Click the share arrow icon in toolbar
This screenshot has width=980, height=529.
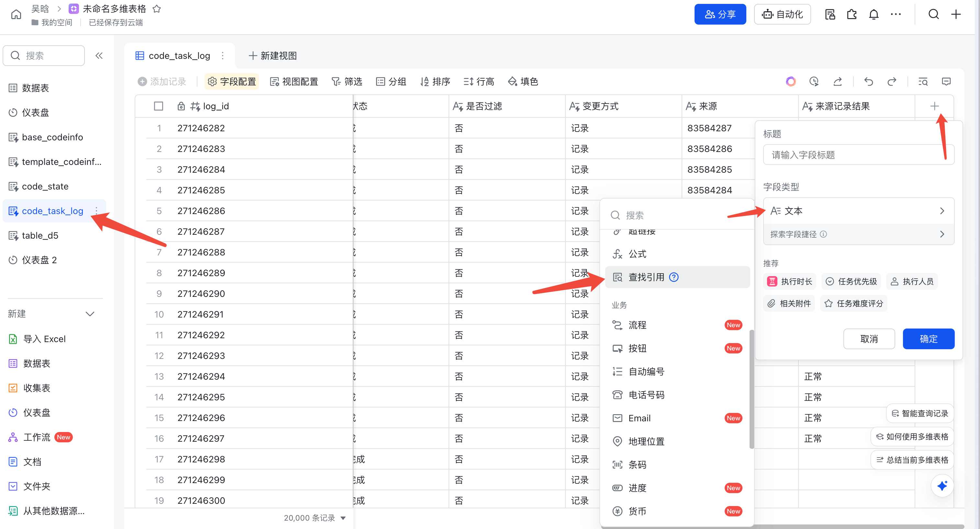pyautogui.click(x=837, y=81)
